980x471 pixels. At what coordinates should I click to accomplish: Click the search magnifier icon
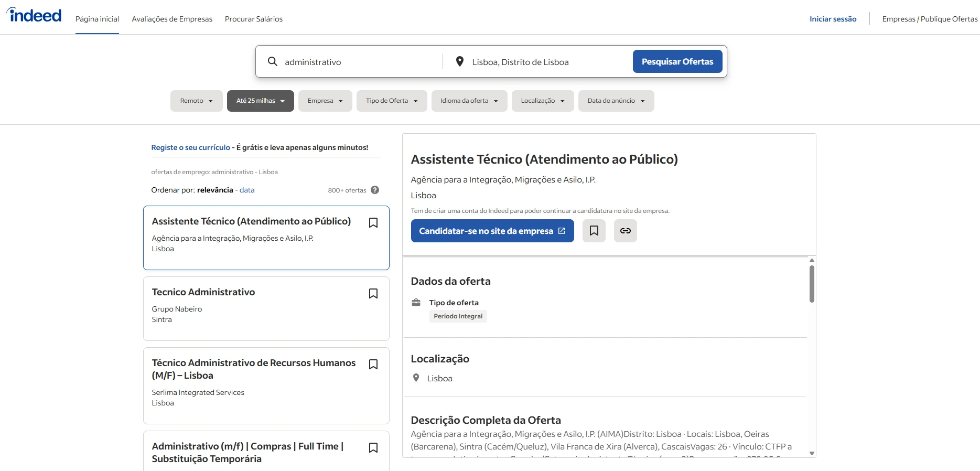273,61
